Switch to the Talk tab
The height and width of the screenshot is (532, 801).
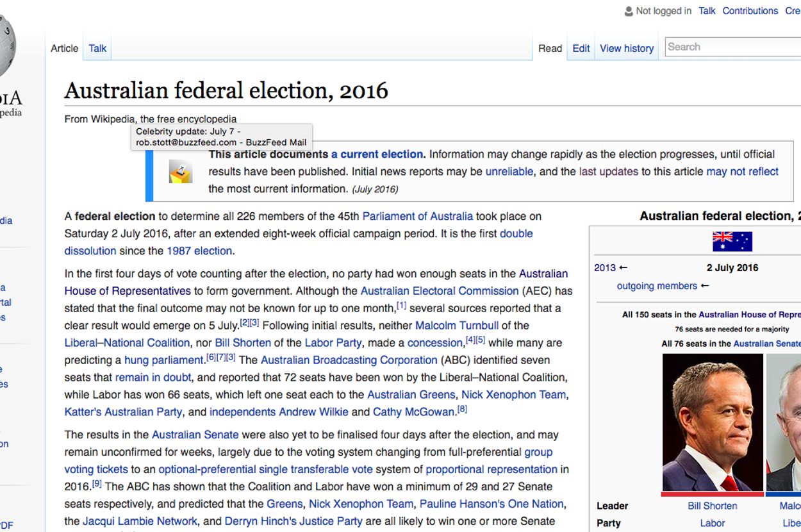coord(97,48)
